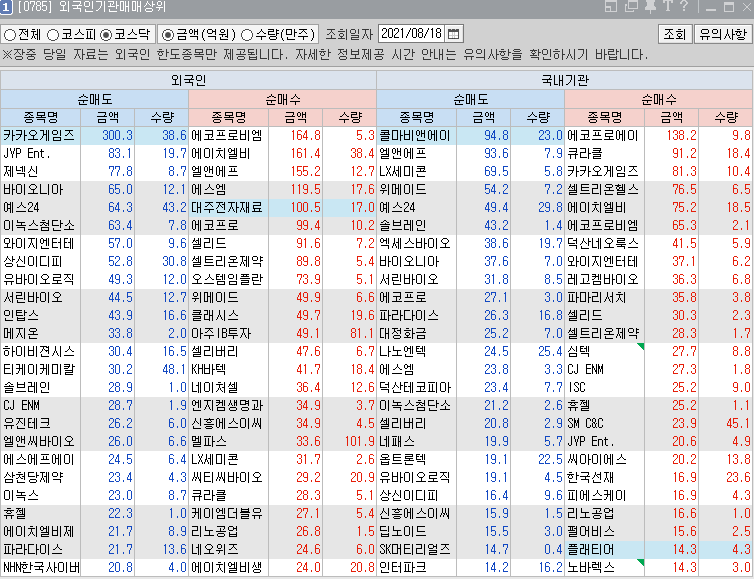754x579 pixels.
Task: Click the 에이치엘비제 stock name
Action: 39,532
